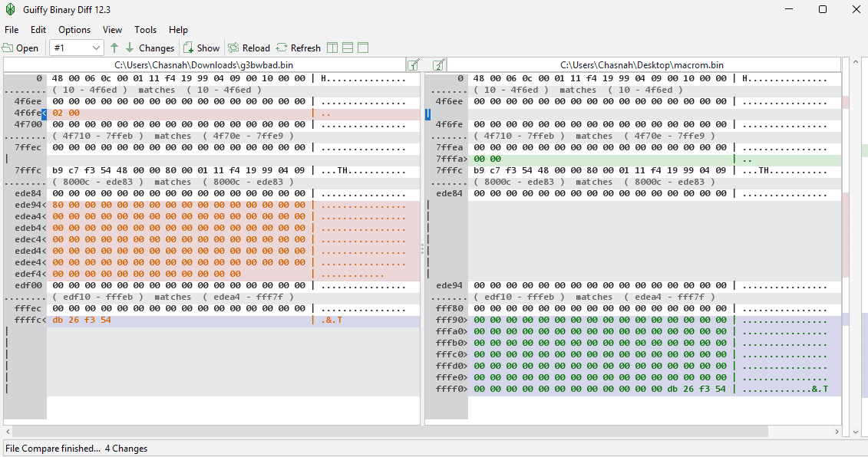Reload the compared files
The height and width of the screenshot is (457, 868).
click(x=249, y=48)
